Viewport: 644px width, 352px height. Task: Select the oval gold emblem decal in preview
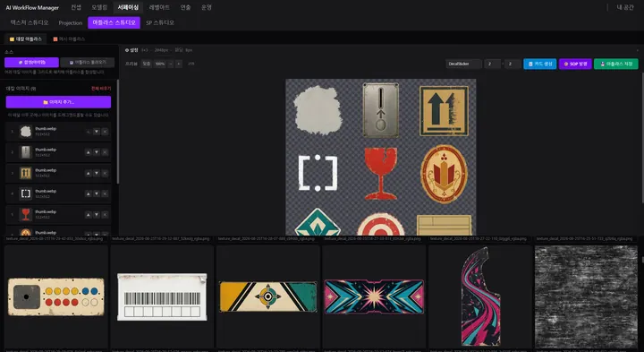(x=444, y=174)
